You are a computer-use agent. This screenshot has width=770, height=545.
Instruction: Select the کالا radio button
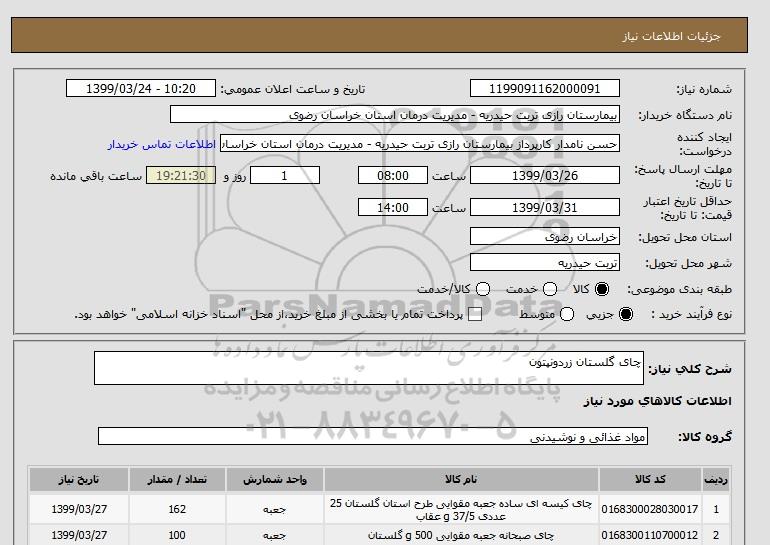[x=602, y=289]
